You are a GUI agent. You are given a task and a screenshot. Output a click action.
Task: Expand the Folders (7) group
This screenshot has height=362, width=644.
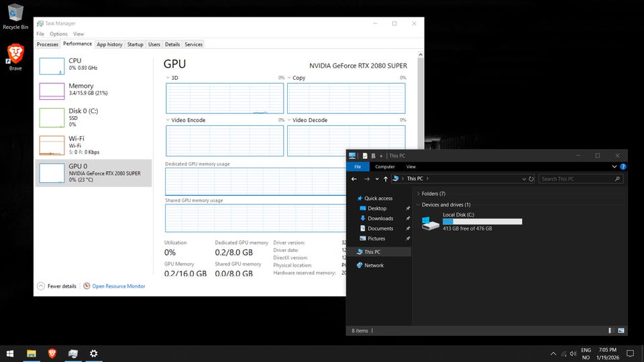pos(418,194)
